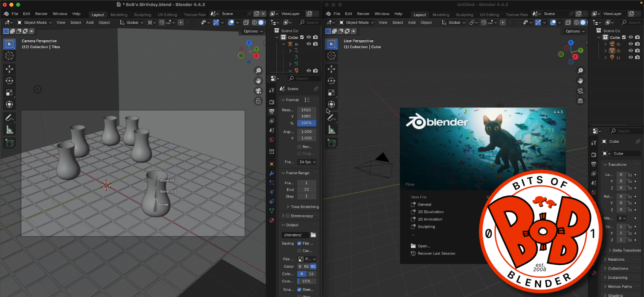Select 16 color depth option

pyautogui.click(x=311, y=274)
